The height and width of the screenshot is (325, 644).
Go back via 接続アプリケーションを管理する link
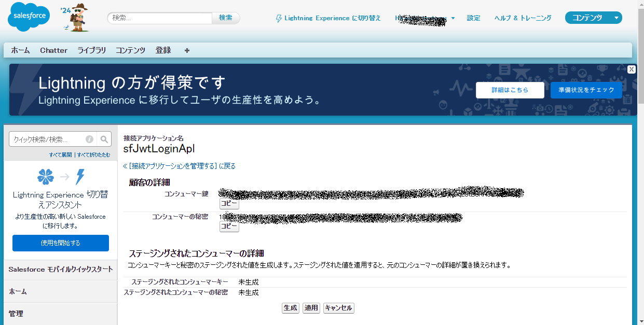tap(180, 166)
